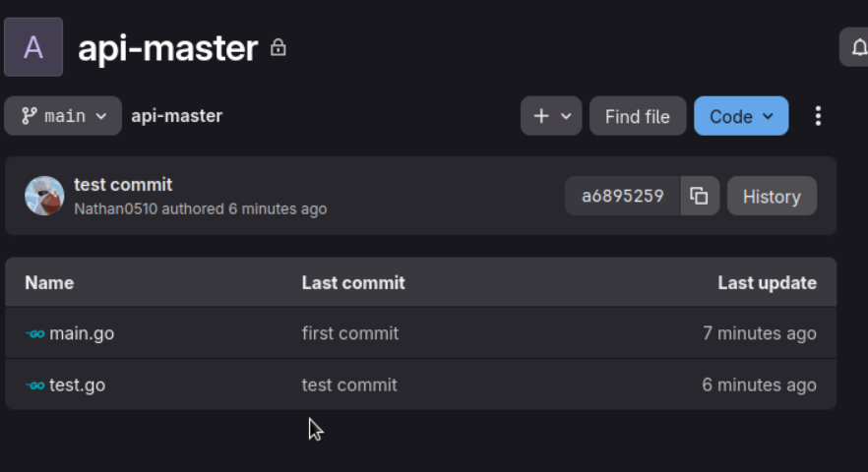The image size is (868, 472).
Task: Open the plus add-file dropdown
Action: click(551, 116)
